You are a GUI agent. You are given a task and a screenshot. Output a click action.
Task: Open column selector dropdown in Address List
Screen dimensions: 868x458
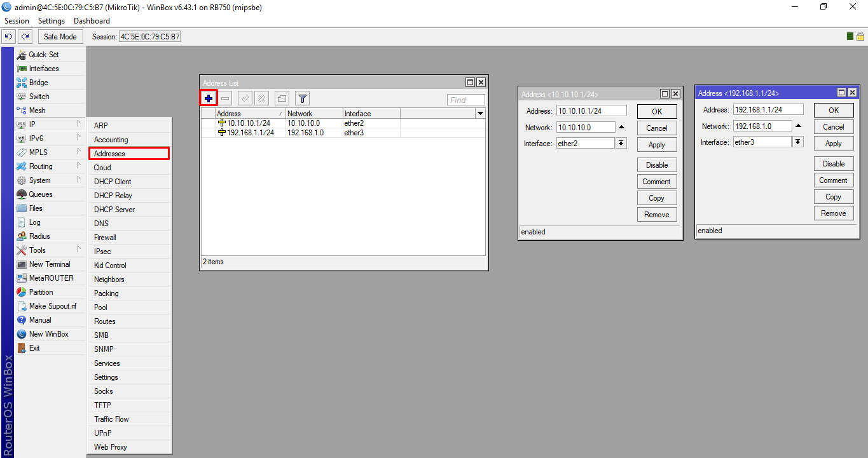(x=480, y=113)
